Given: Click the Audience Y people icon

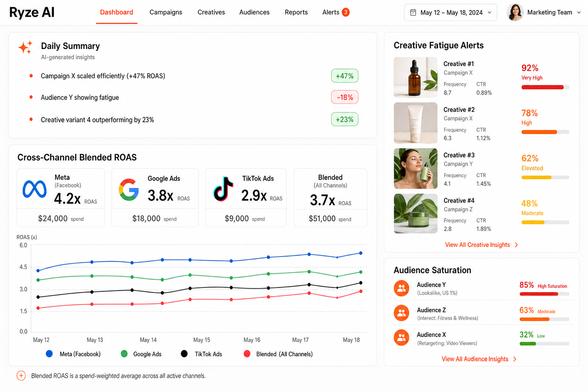Looking at the screenshot, I should click(x=402, y=288).
